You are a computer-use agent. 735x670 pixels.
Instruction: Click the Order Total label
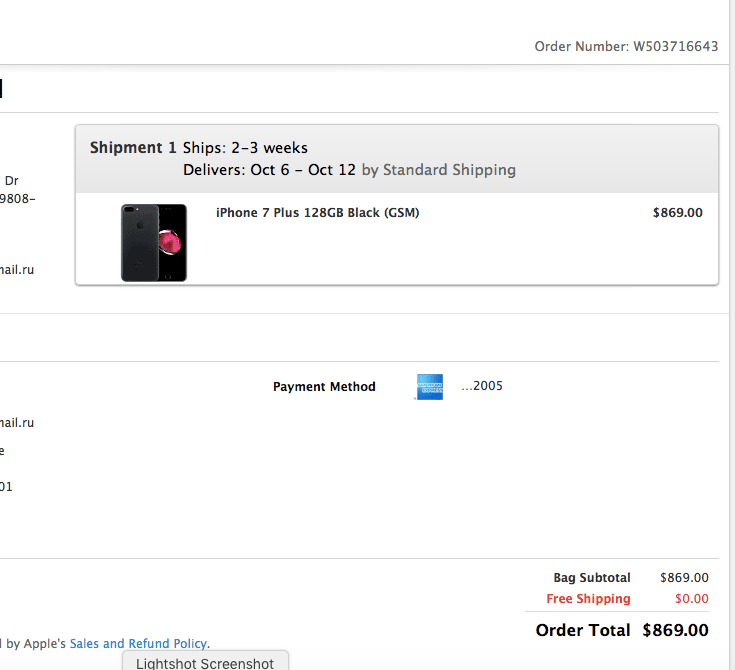click(x=583, y=630)
